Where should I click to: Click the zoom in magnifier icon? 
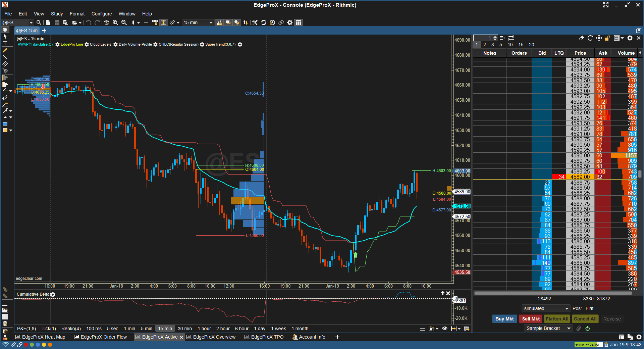115,22
